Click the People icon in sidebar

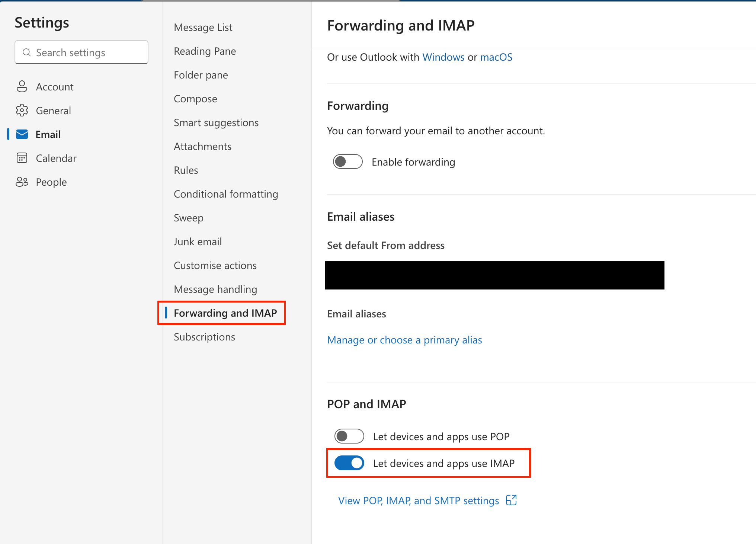22,182
